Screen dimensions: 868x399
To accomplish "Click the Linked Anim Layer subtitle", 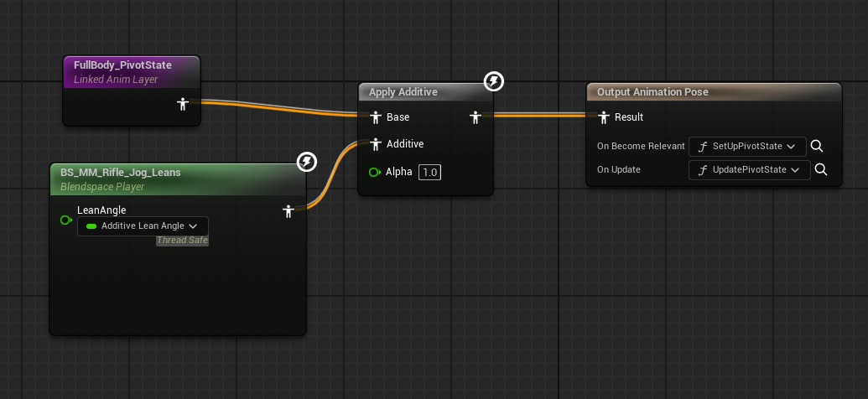I will coord(116,80).
